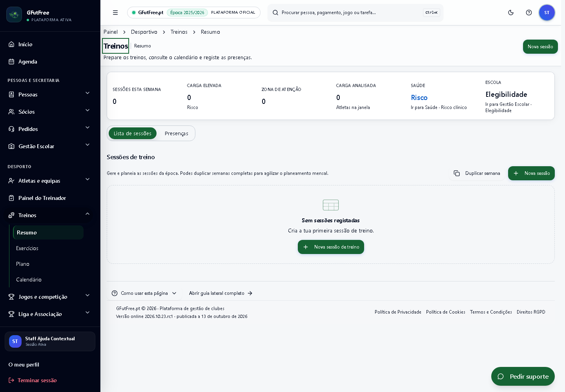
Task: Click the GFutFree logo icon in the sidebar
Action: click(x=14, y=15)
